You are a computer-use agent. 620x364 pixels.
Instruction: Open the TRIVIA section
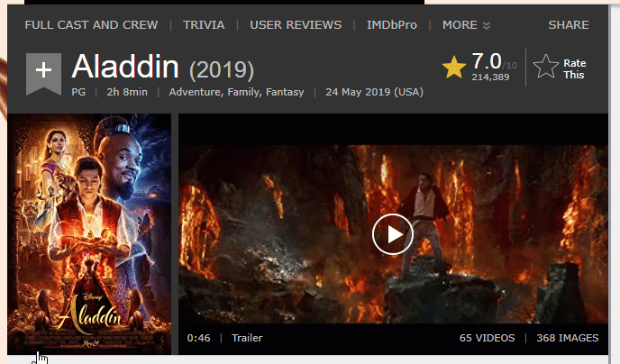point(204,25)
